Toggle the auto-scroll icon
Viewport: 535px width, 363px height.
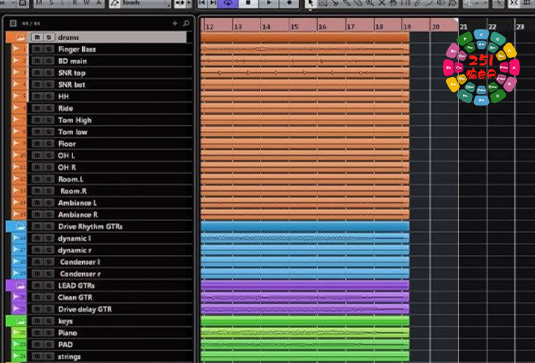(180, 3)
